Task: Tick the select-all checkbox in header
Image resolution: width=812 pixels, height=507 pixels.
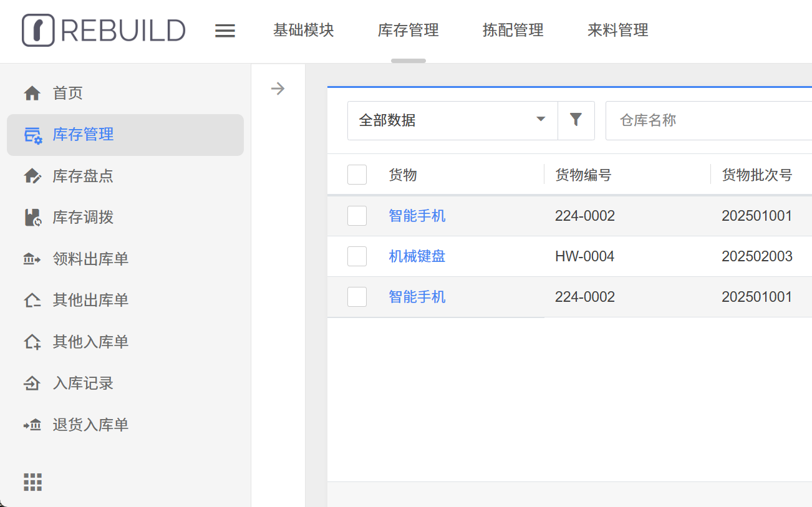Action: (357, 175)
